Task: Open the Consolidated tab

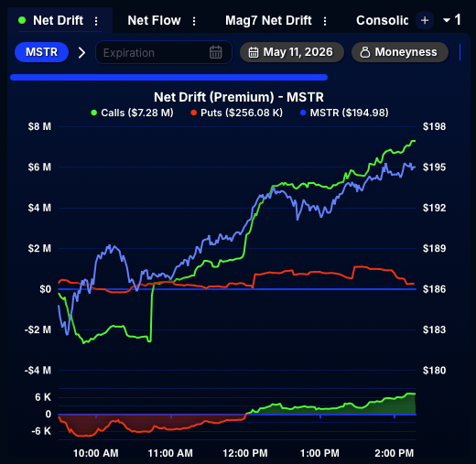Action: tap(383, 20)
